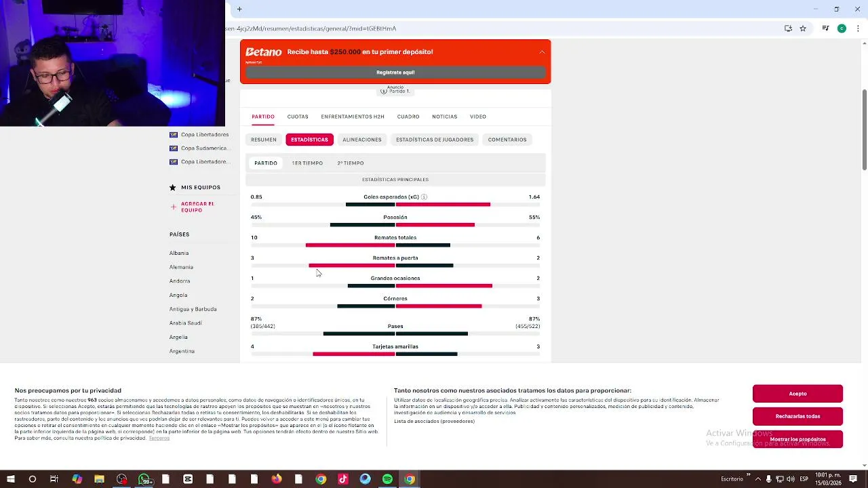Open ENFRENTAMIENTOS H2H tab
The width and height of the screenshot is (868, 488).
[353, 117]
